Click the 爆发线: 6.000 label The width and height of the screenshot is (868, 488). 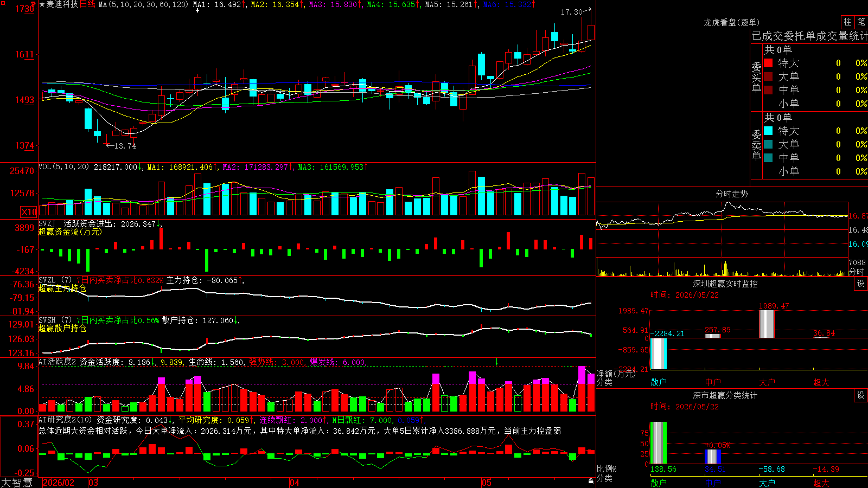pos(337,362)
